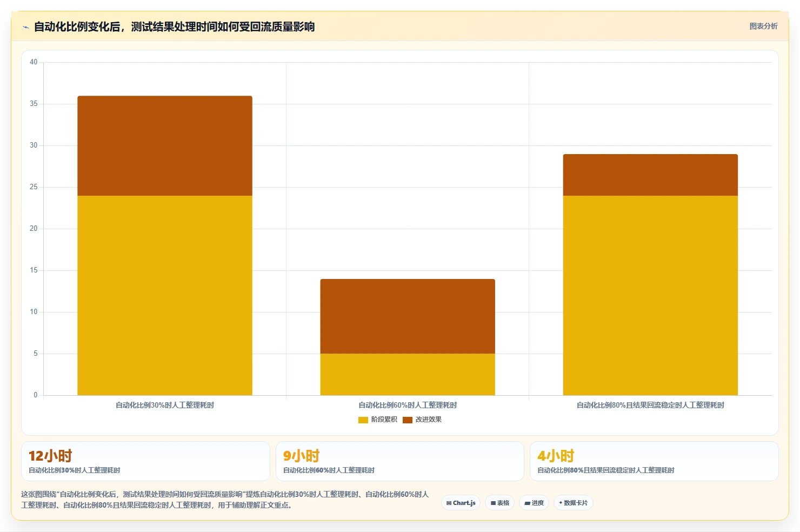Click the description paragraph below the cards

click(x=225, y=500)
